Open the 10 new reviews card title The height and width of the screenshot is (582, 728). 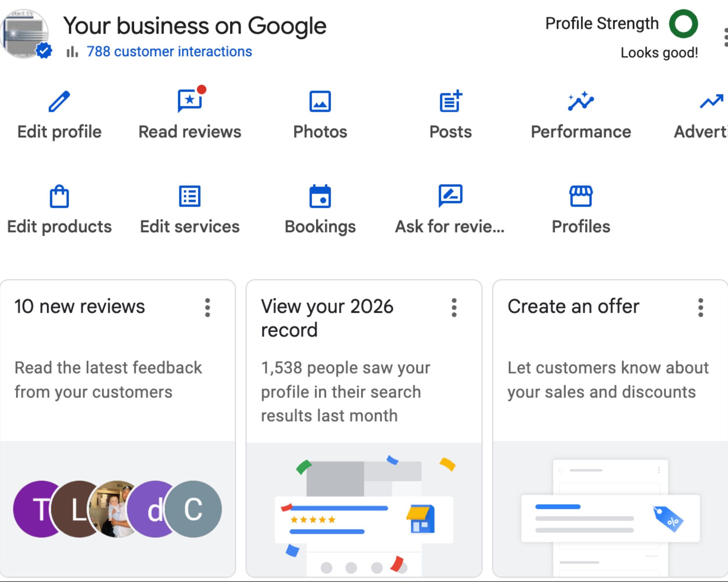coord(80,306)
